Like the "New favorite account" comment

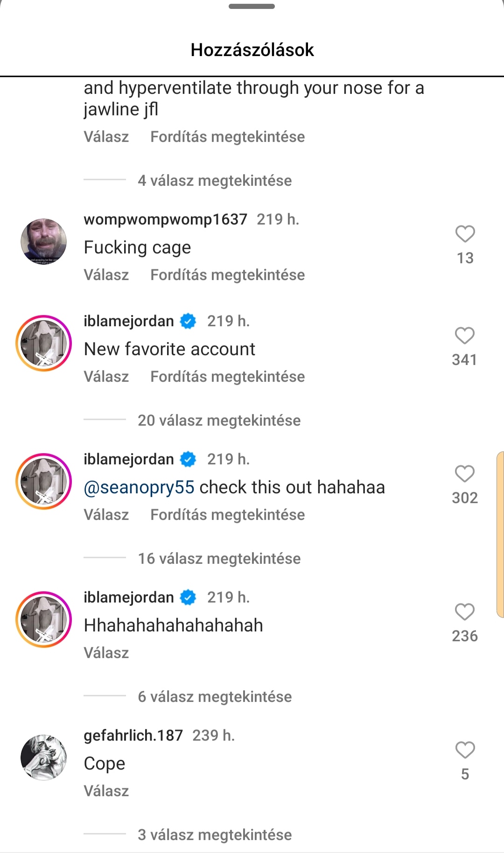click(x=465, y=336)
